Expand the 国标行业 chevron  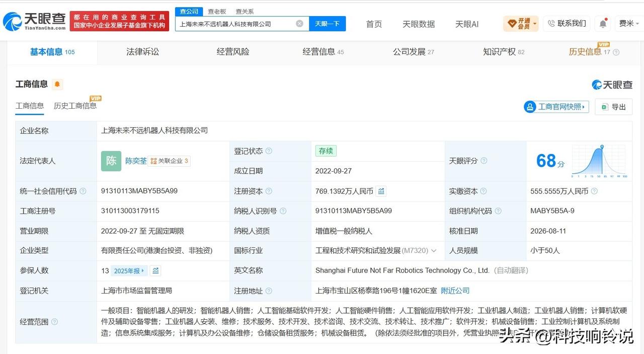pos(434,251)
